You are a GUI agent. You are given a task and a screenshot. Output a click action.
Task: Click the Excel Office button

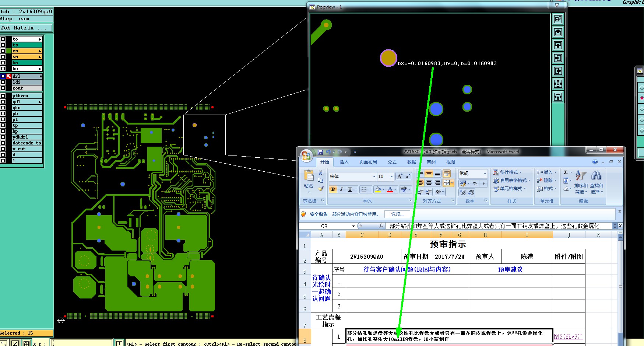306,156
